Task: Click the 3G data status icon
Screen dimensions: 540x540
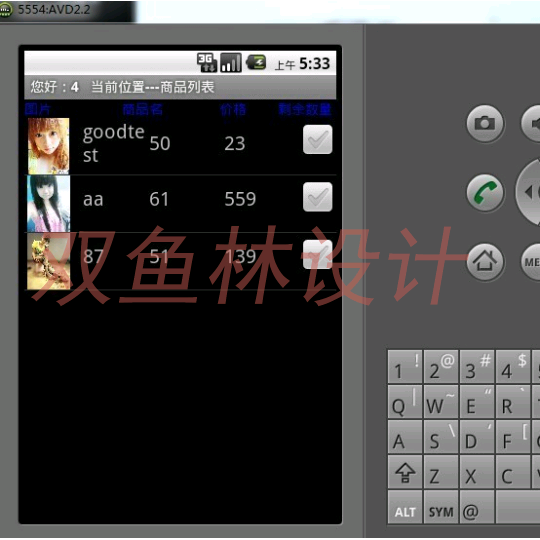Action: click(x=207, y=63)
